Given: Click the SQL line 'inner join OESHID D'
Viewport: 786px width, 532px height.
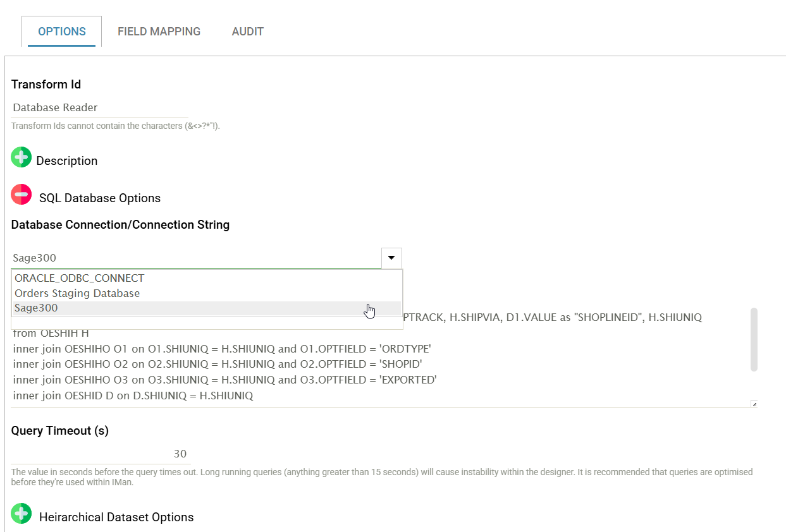Looking at the screenshot, I should (x=133, y=396).
